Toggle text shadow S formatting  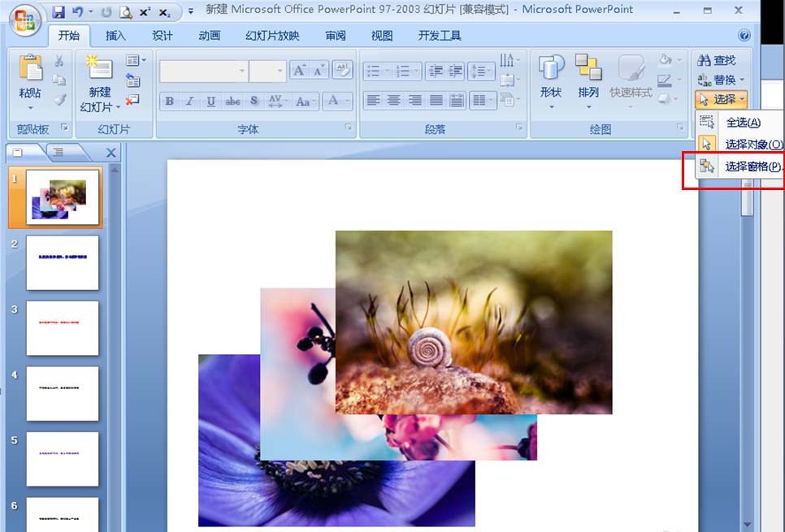tap(254, 101)
